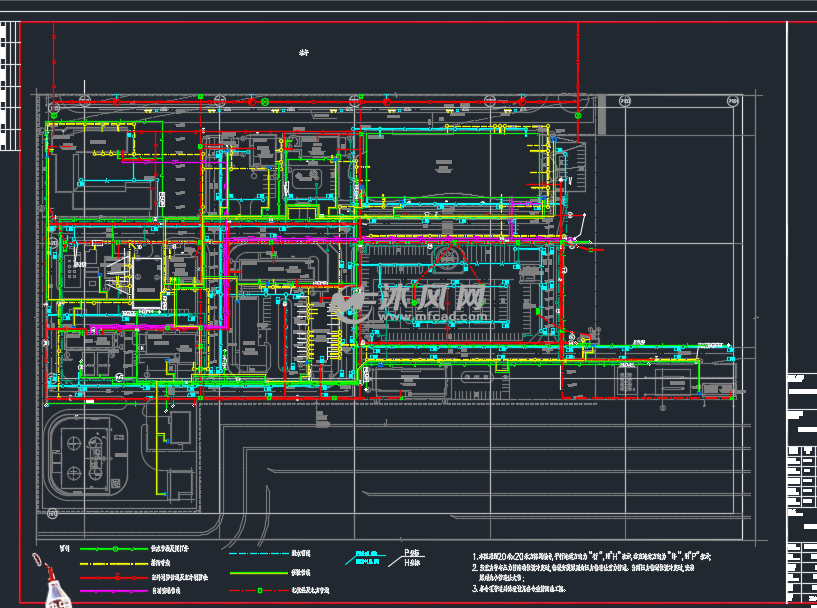The width and height of the screenshot is (817, 608).
Task: Pick the green circle-marked line sample in legend
Action: [113, 550]
